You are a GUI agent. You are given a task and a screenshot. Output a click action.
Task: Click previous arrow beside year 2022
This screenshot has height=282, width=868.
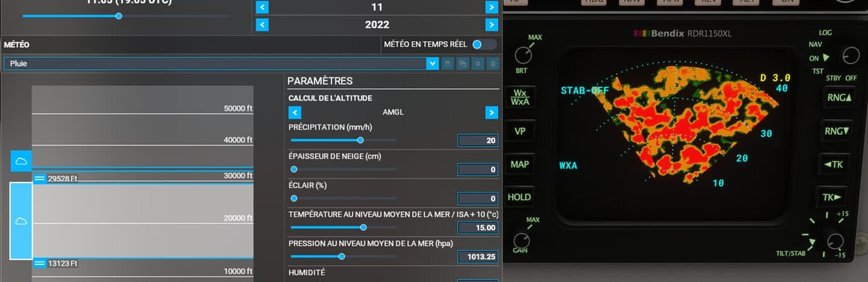[262, 25]
